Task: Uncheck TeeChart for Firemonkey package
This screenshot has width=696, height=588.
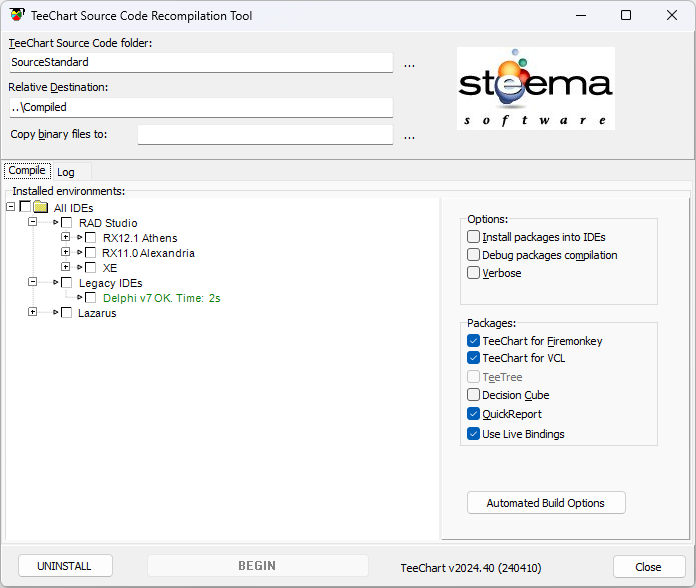Action: point(473,340)
